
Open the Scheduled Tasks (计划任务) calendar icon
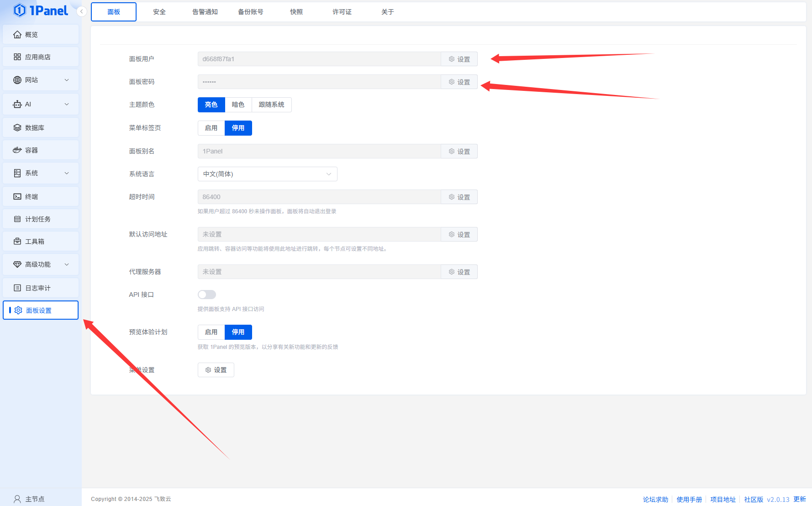pos(17,219)
